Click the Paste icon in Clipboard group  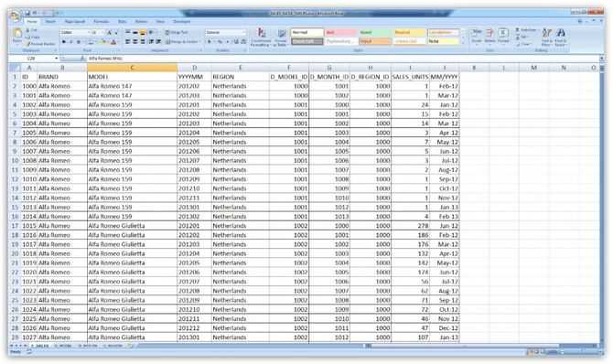17,34
